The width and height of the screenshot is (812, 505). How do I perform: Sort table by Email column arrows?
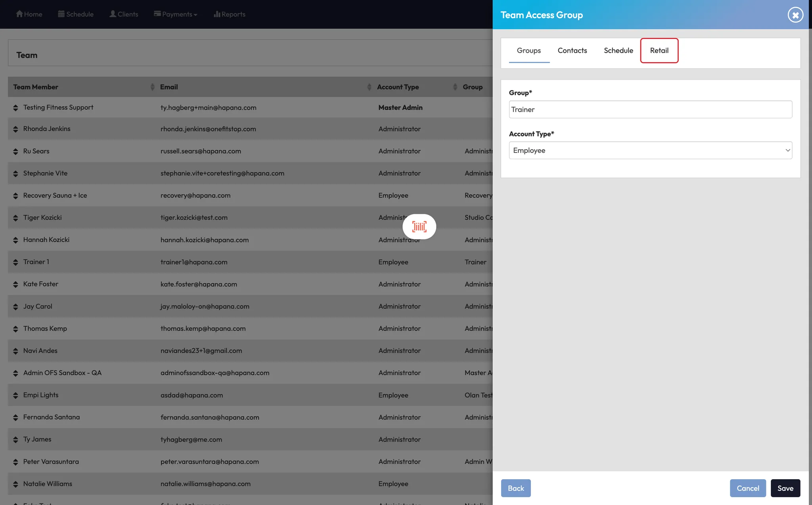pos(369,87)
